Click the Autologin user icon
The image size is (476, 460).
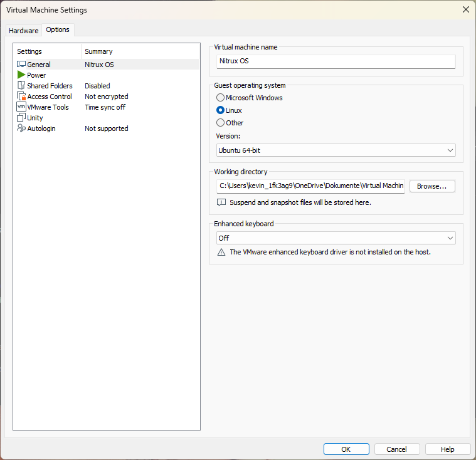pyautogui.click(x=21, y=128)
